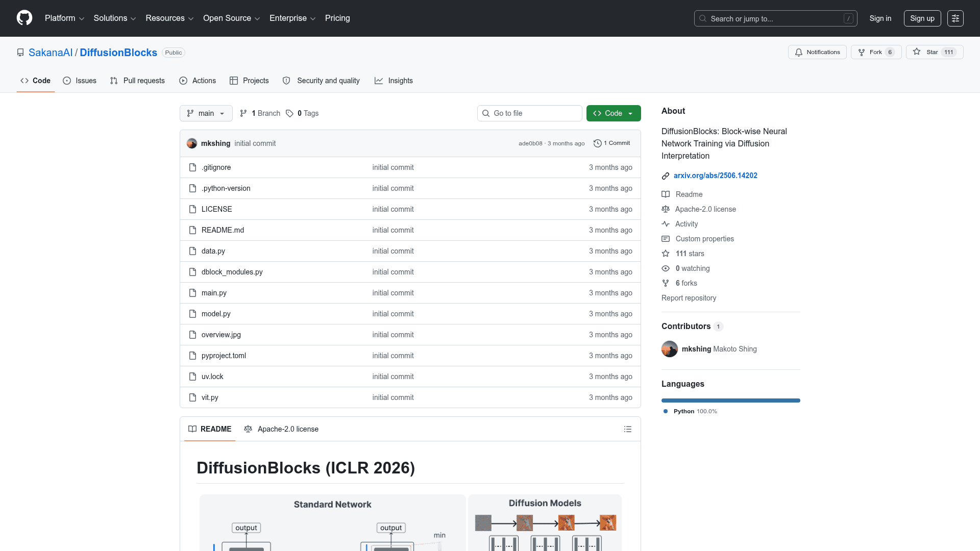980x551 pixels.
Task: Open the Projects tab
Action: coord(249,81)
